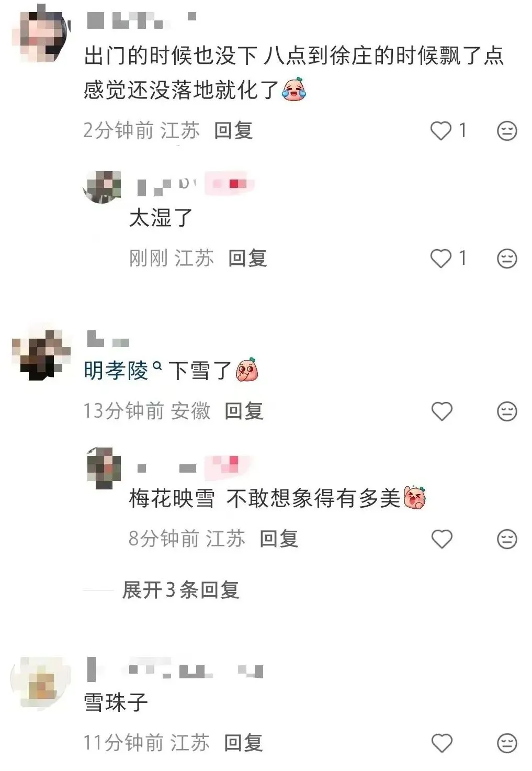Dislike the 梅花映雪 reply
This screenshot has width=532, height=771.
[x=506, y=539]
